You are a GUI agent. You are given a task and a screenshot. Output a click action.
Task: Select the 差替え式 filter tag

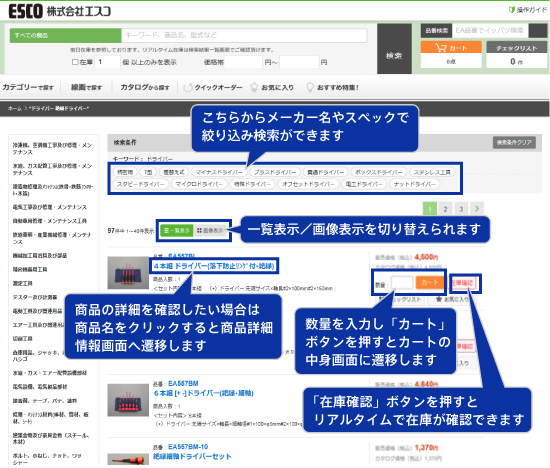point(174,172)
